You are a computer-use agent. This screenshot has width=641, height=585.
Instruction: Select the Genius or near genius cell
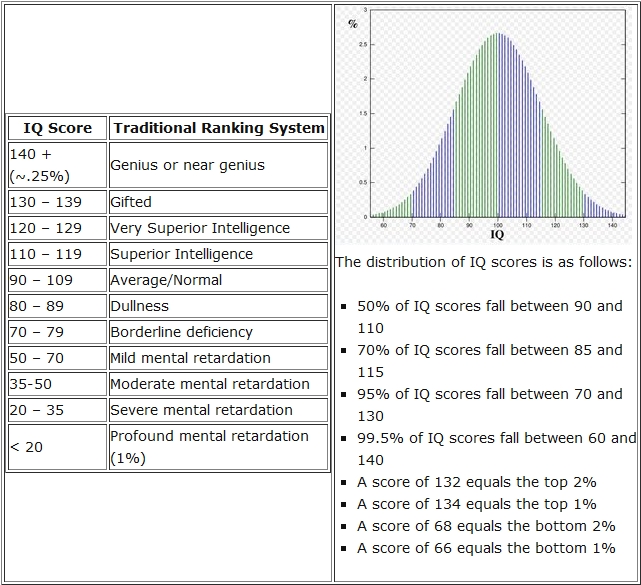pyautogui.click(x=219, y=165)
